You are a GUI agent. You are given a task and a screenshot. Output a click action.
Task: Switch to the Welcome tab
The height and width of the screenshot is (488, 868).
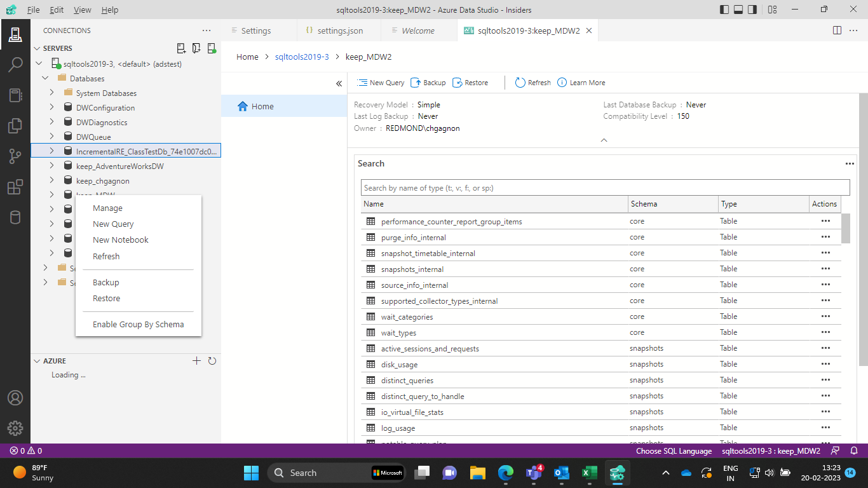(418, 30)
